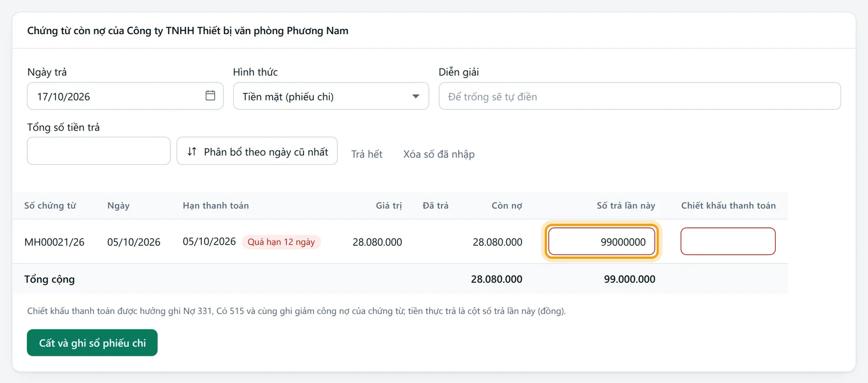
Task: Click Hạn thanh toán column header
Action: pos(216,206)
